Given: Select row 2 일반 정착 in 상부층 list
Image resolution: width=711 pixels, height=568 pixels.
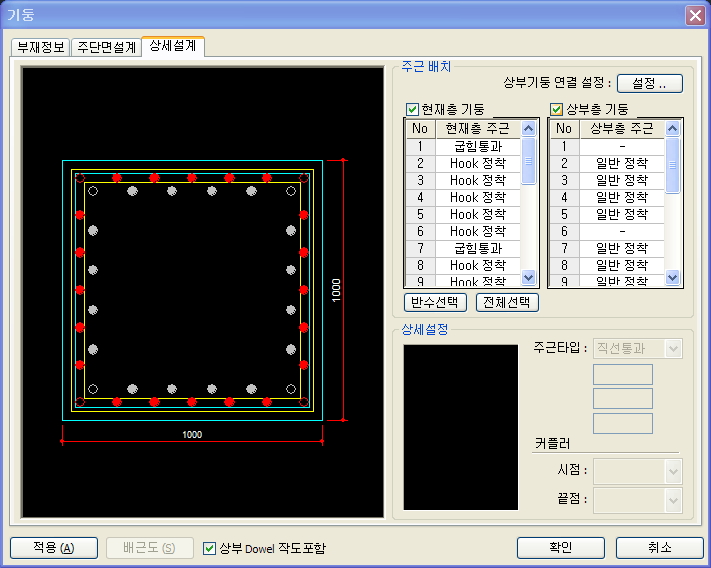Looking at the screenshot, I should [x=622, y=163].
